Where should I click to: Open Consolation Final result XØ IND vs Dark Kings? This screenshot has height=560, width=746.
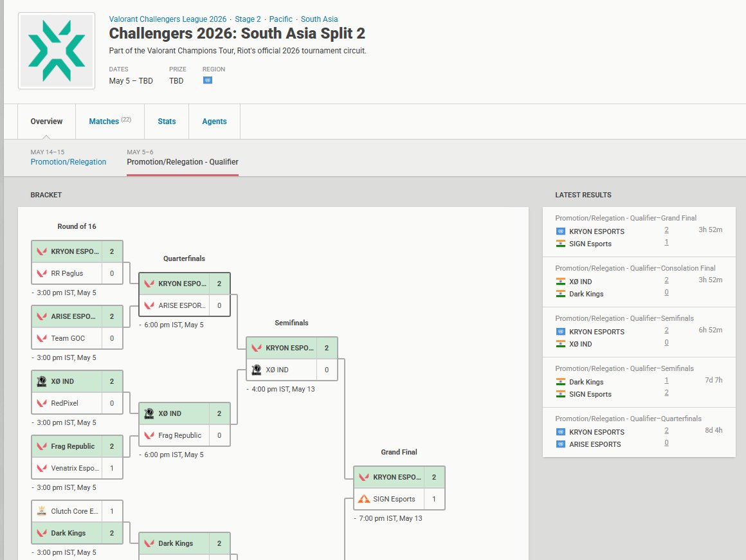pos(639,282)
